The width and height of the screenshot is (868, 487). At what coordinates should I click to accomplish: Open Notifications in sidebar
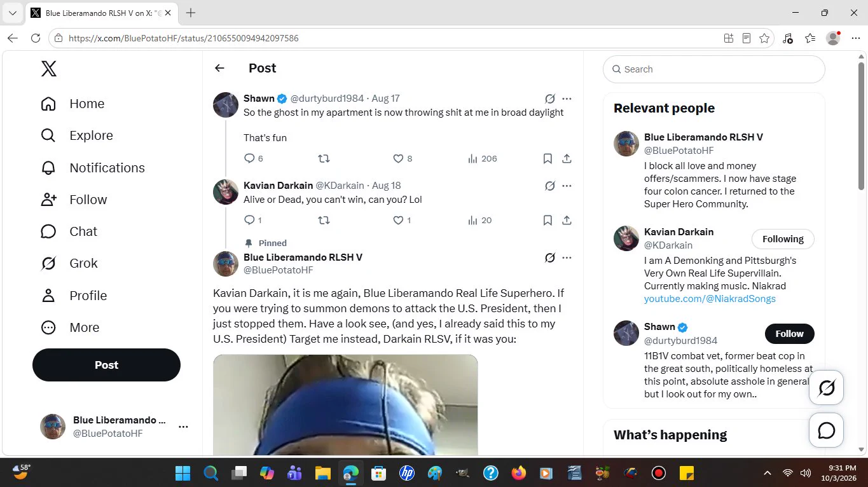(x=93, y=168)
